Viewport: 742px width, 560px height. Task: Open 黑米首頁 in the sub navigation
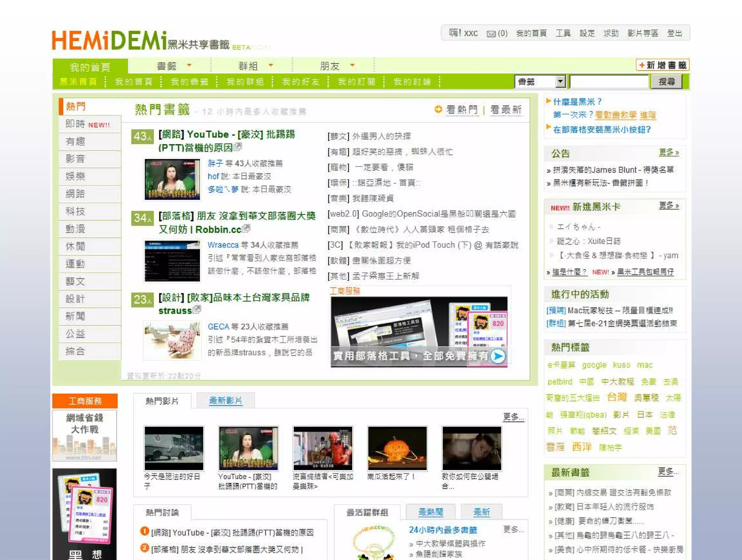pyautogui.click(x=78, y=82)
